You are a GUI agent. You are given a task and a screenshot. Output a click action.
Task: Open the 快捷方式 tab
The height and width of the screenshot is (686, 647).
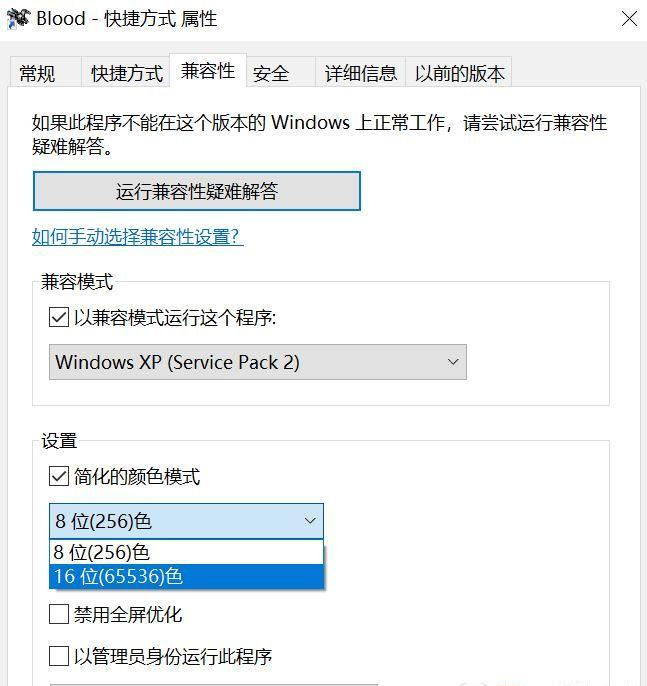click(126, 73)
